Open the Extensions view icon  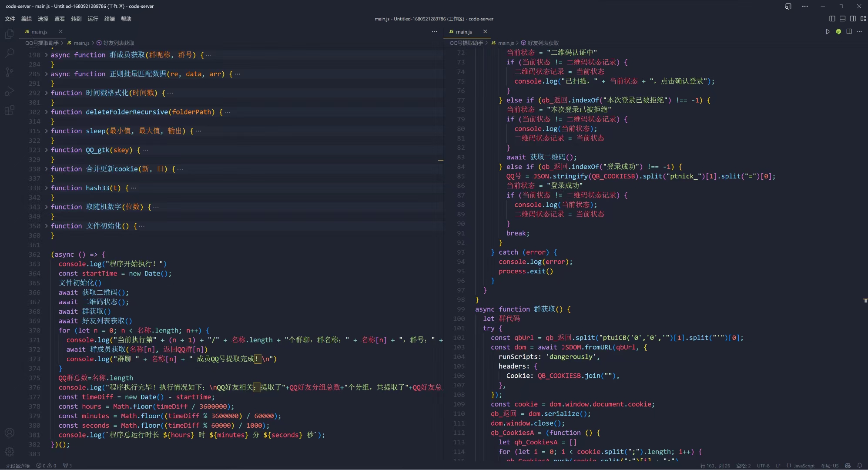[x=9, y=110]
